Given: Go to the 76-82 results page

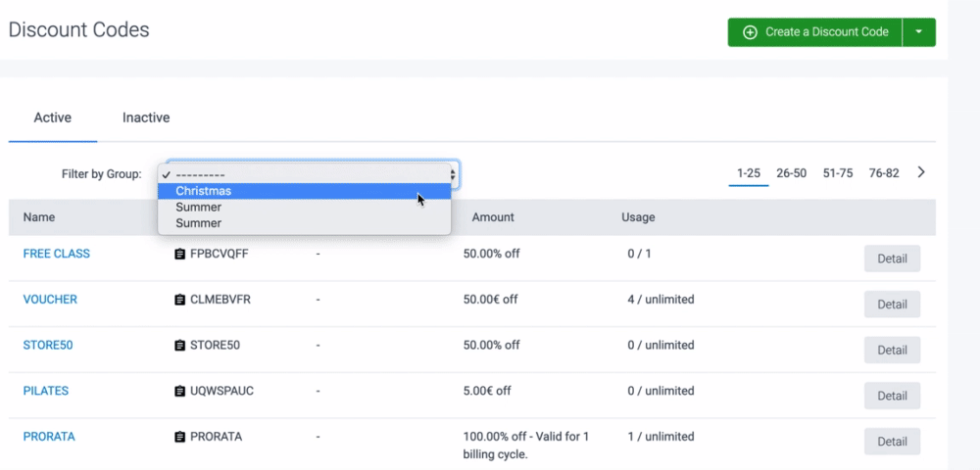Looking at the screenshot, I should [883, 173].
